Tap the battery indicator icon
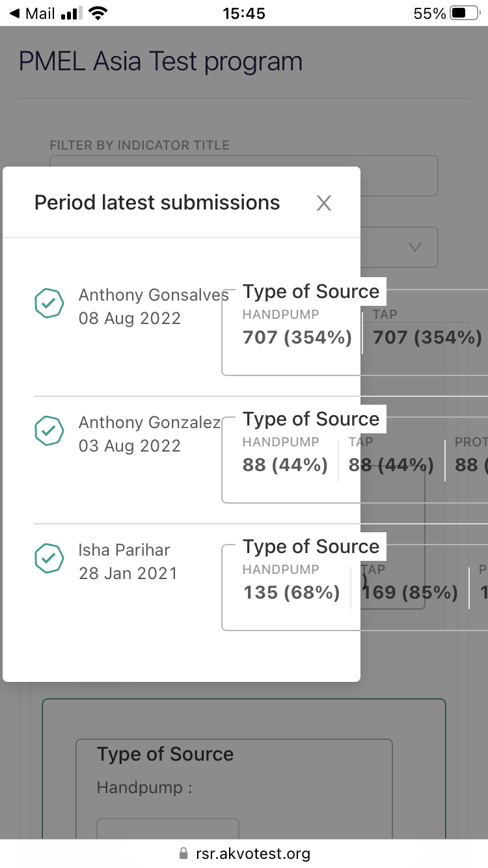 point(465,14)
